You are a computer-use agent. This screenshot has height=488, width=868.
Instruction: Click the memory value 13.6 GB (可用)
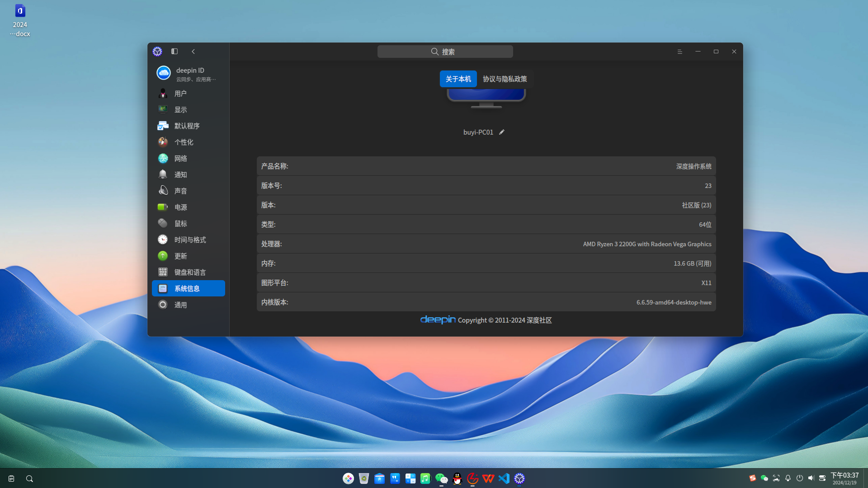pos(692,263)
